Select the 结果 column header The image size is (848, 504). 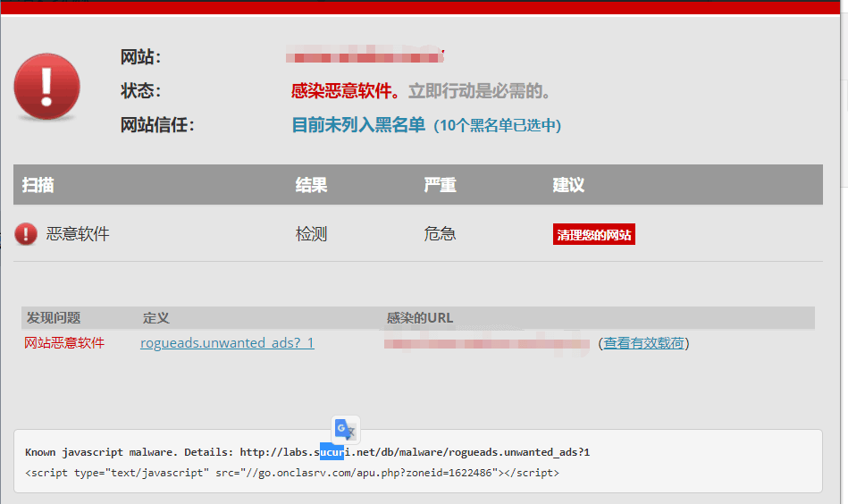(x=311, y=185)
